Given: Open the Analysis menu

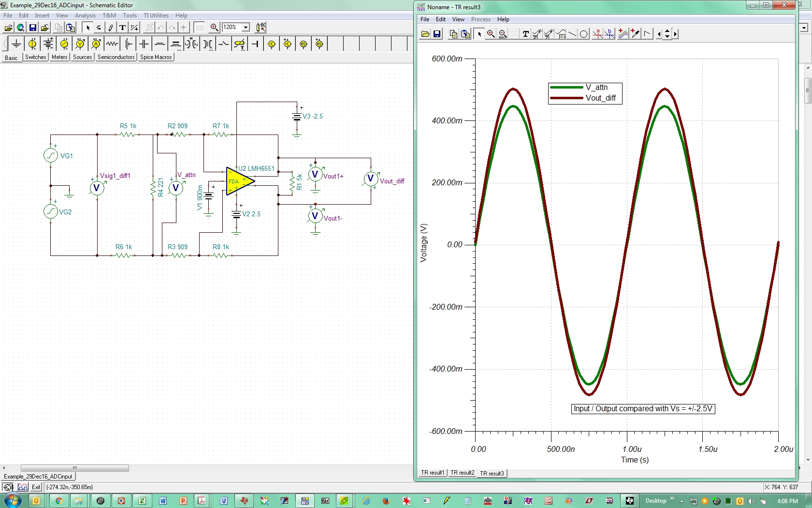Looking at the screenshot, I should 85,15.
